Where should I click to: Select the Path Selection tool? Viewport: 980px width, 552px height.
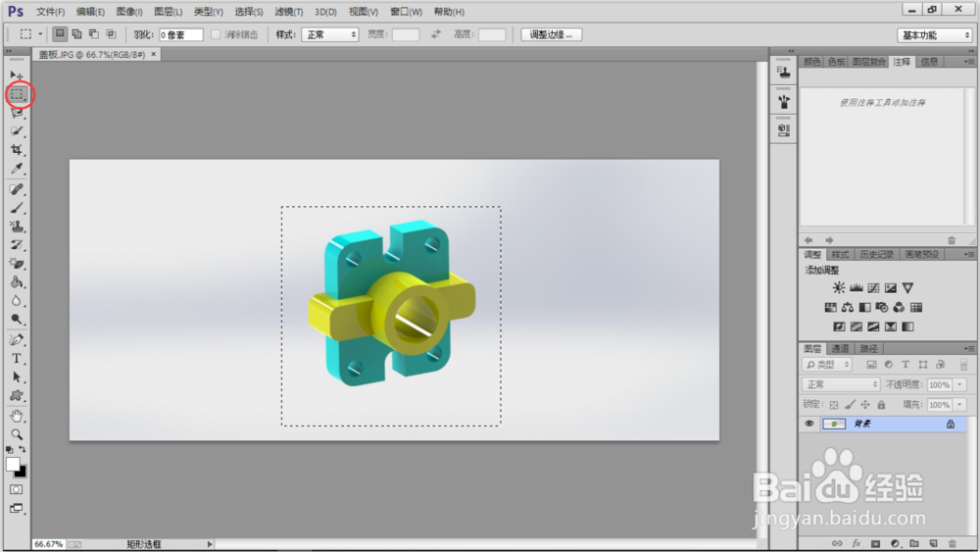(x=17, y=376)
